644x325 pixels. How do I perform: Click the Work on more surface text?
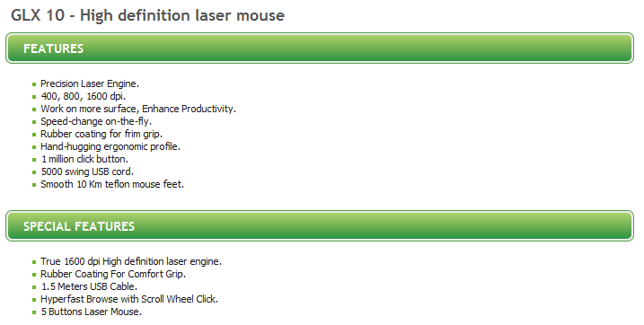(138, 109)
